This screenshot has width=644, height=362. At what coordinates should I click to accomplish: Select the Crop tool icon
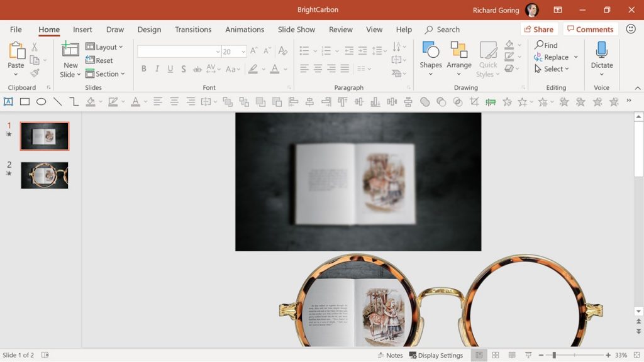coord(474,101)
